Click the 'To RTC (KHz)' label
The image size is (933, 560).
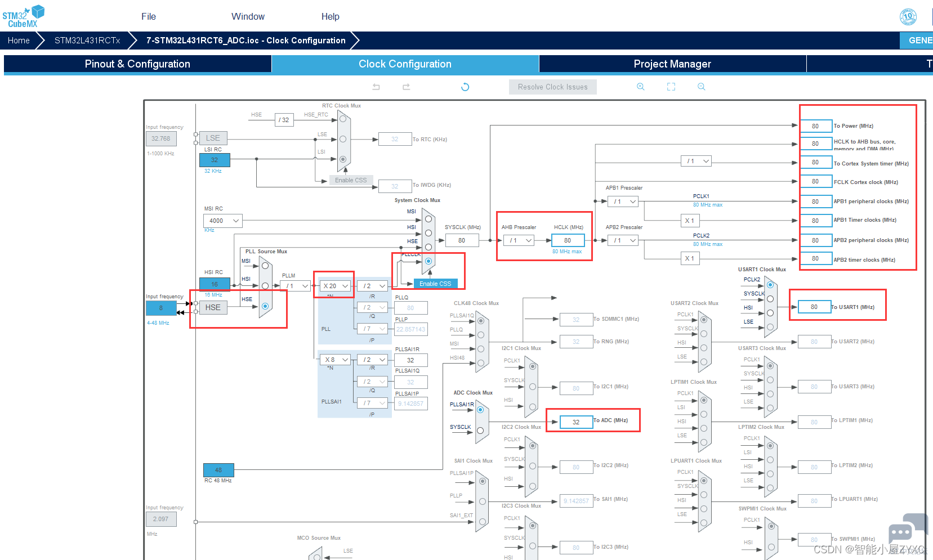[x=430, y=140]
